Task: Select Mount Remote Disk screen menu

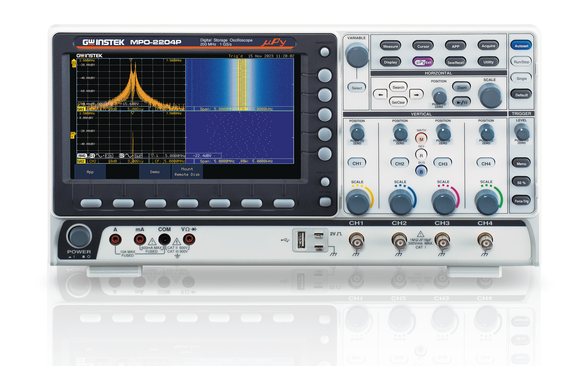Action: click(x=187, y=172)
